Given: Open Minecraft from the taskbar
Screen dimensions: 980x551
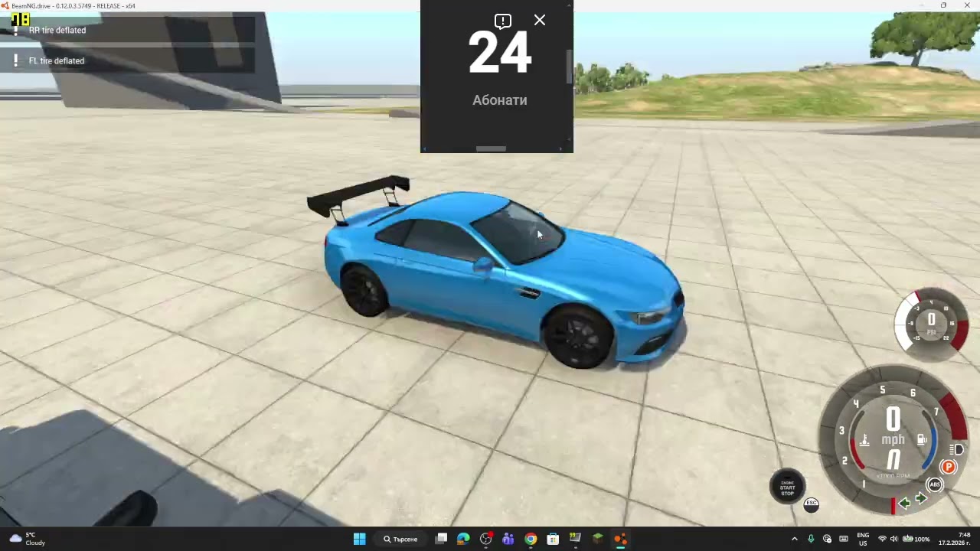Looking at the screenshot, I should click(x=598, y=539).
